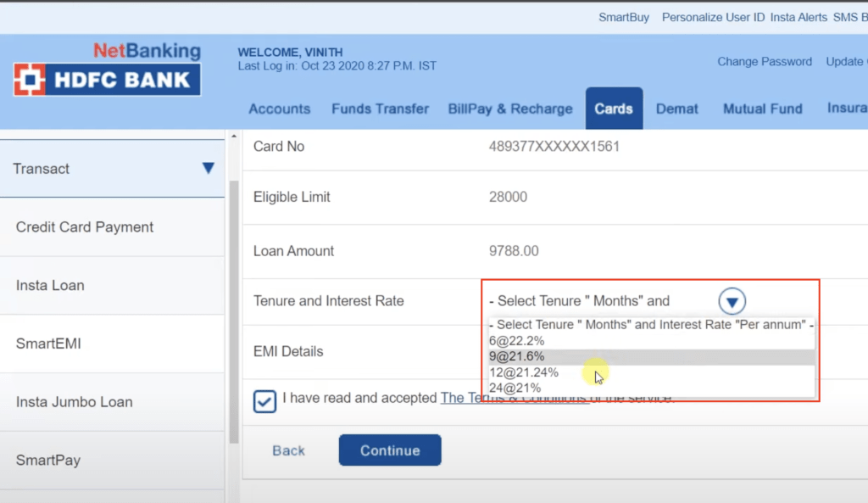
Task: Click the HDFC Bank NetBanking logo
Action: (108, 70)
